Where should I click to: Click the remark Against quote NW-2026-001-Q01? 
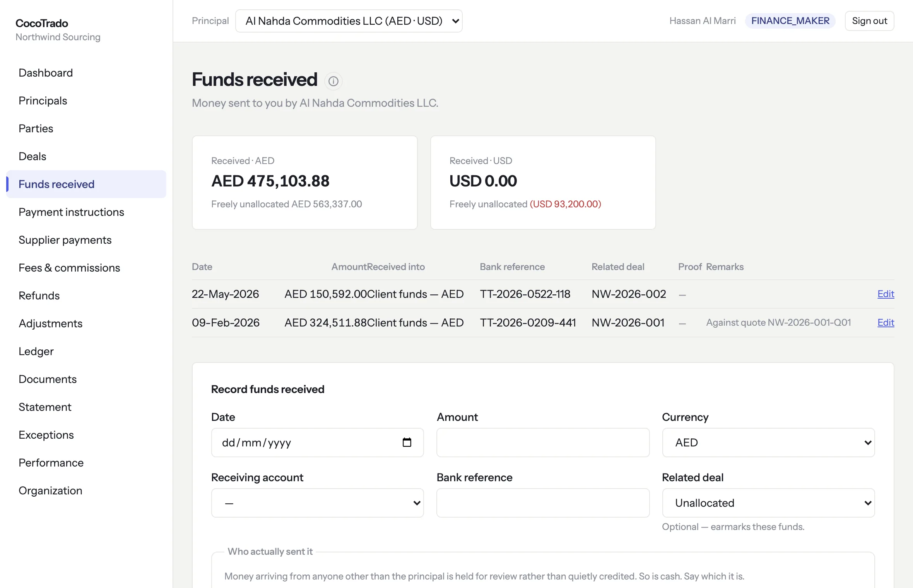point(778,323)
